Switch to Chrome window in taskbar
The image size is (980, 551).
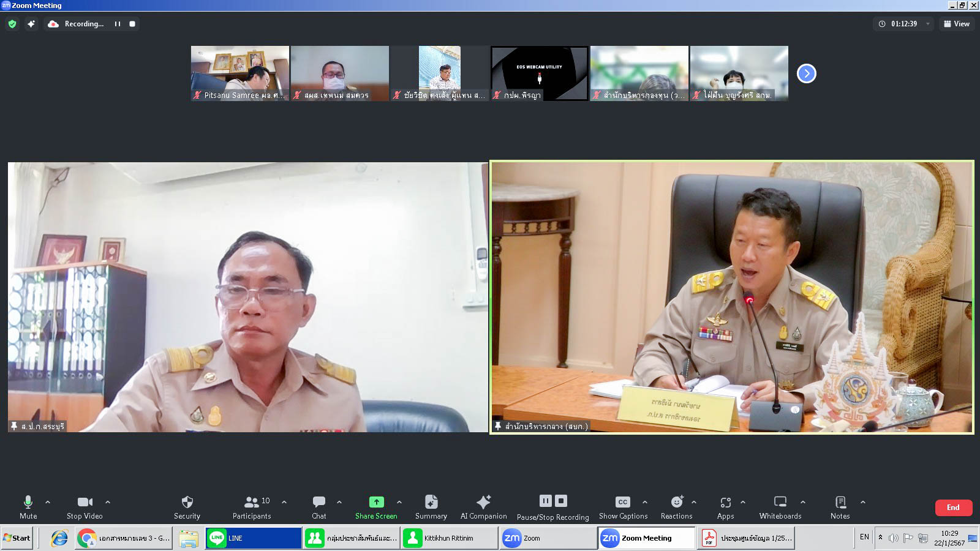(x=124, y=538)
